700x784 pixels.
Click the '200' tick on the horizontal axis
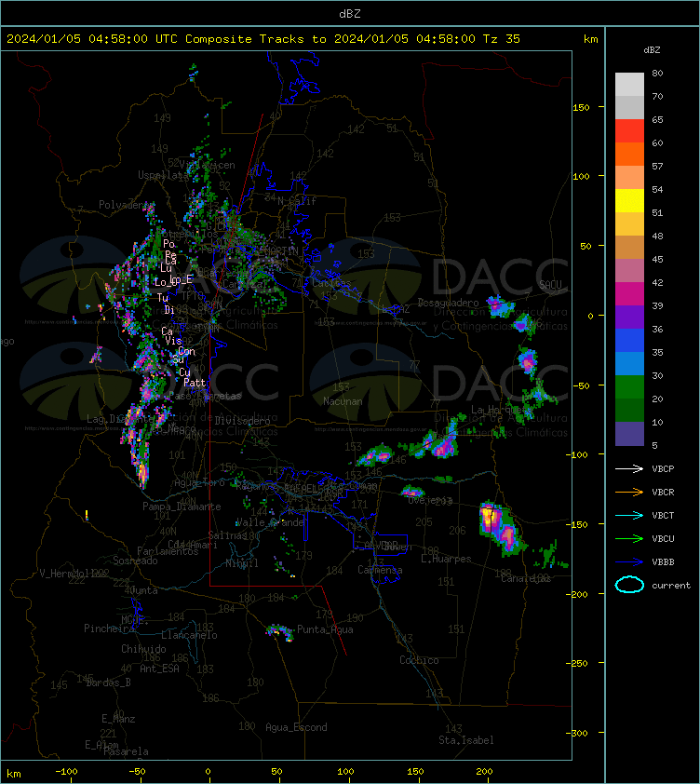tap(484, 772)
